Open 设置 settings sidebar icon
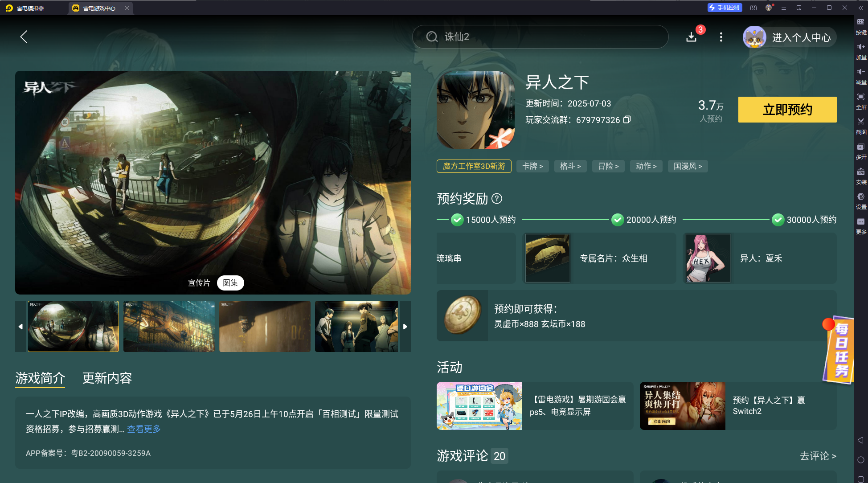The width and height of the screenshot is (868, 483). coord(861,201)
